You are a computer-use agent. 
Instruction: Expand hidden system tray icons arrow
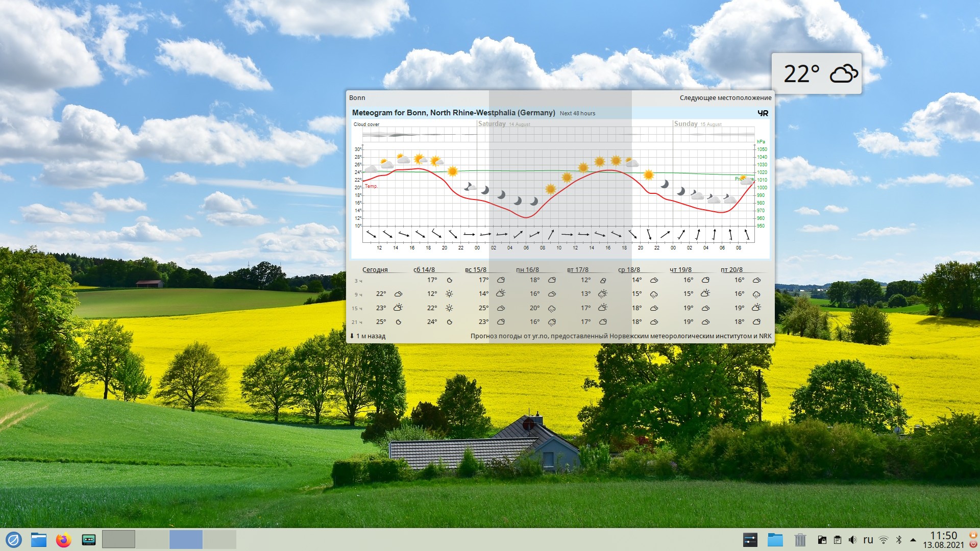pos(913,540)
